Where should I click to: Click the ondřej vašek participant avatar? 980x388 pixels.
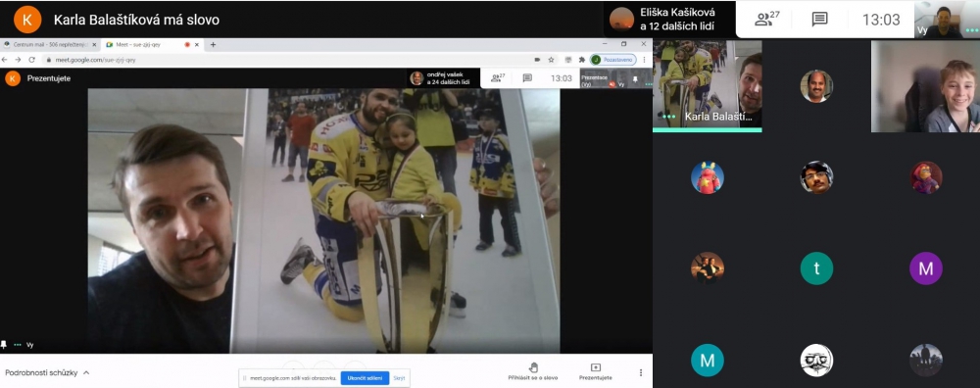(416, 78)
